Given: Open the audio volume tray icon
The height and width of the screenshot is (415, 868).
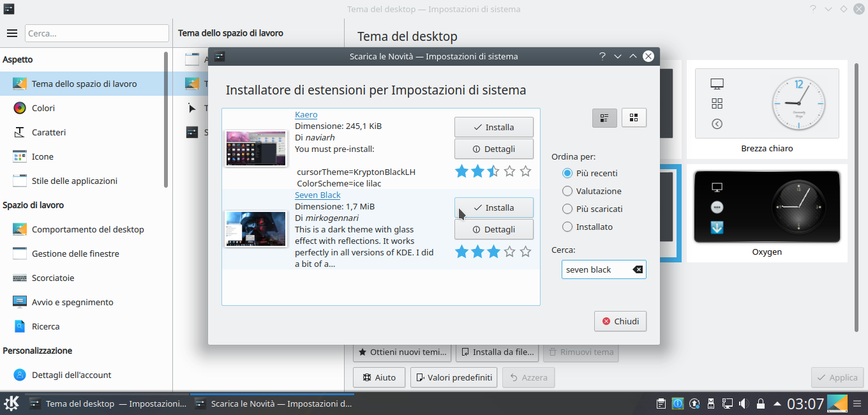Looking at the screenshot, I should tap(744, 404).
